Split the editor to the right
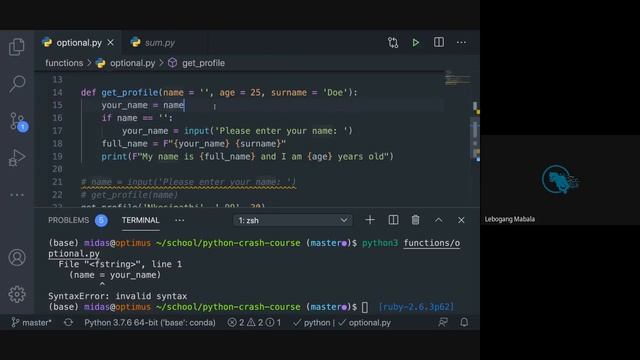Image resolution: width=640 pixels, height=360 pixels. [x=439, y=42]
